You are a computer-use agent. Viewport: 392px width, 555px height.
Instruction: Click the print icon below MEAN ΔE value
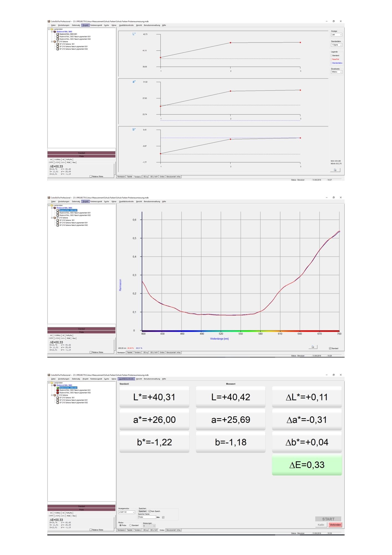click(x=335, y=170)
